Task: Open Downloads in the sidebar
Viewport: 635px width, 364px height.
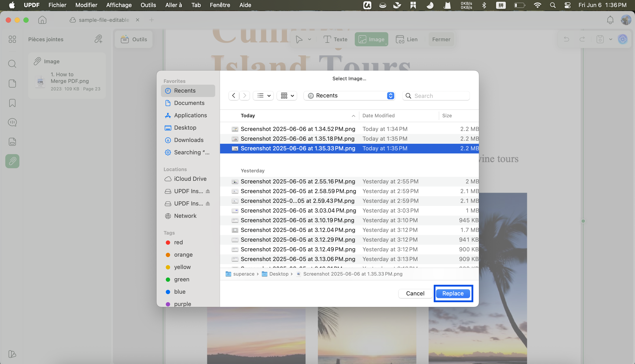Action: click(x=188, y=140)
